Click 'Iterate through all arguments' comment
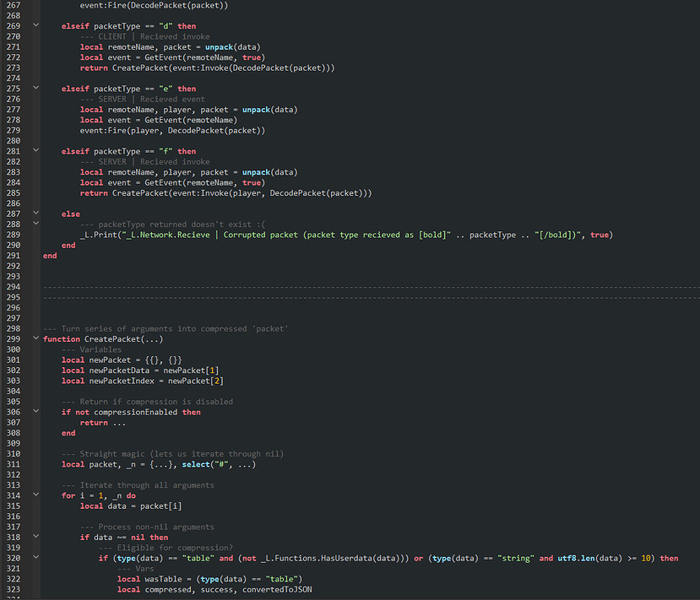This screenshot has width=700, height=600. tap(138, 485)
